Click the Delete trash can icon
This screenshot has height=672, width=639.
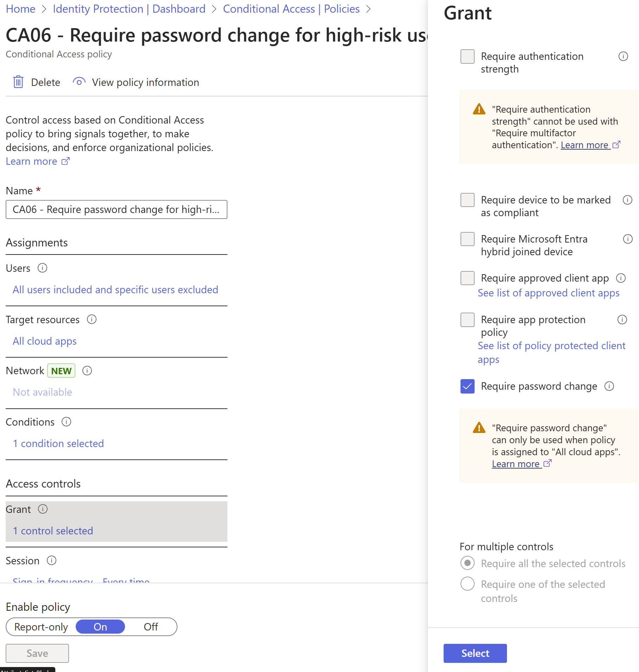(x=18, y=82)
